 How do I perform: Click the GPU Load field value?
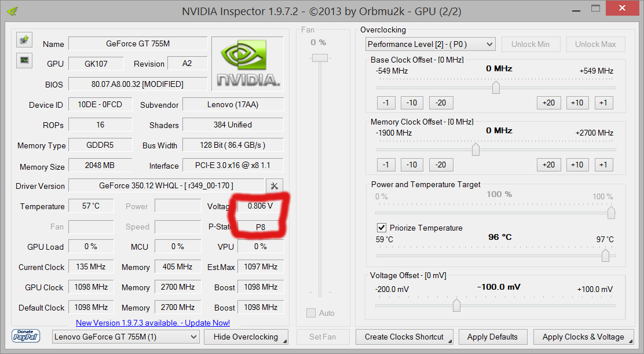pos(91,246)
